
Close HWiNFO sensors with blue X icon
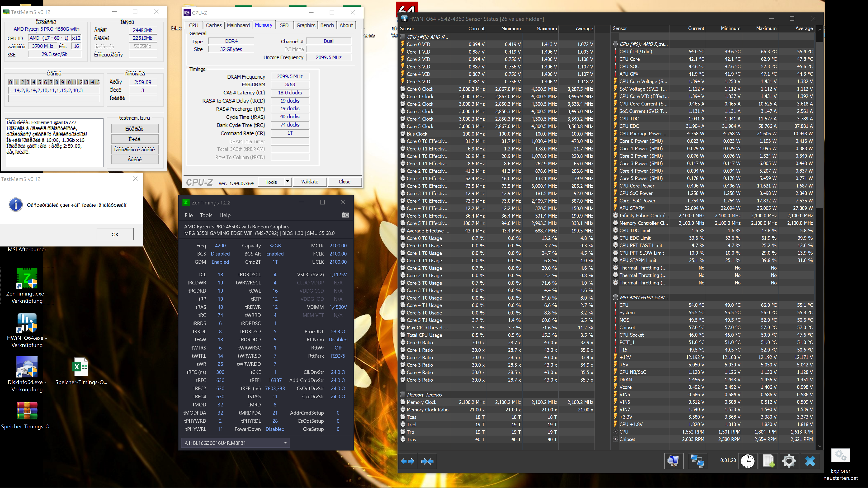pos(810,461)
